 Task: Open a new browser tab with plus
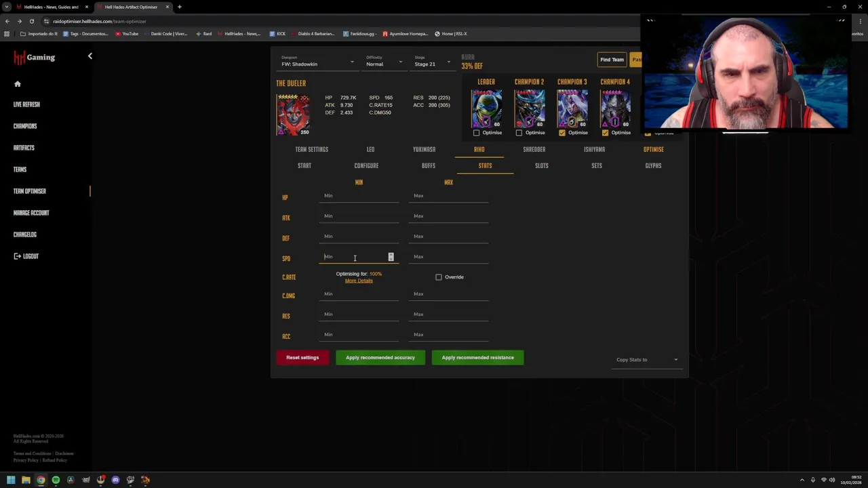click(180, 7)
